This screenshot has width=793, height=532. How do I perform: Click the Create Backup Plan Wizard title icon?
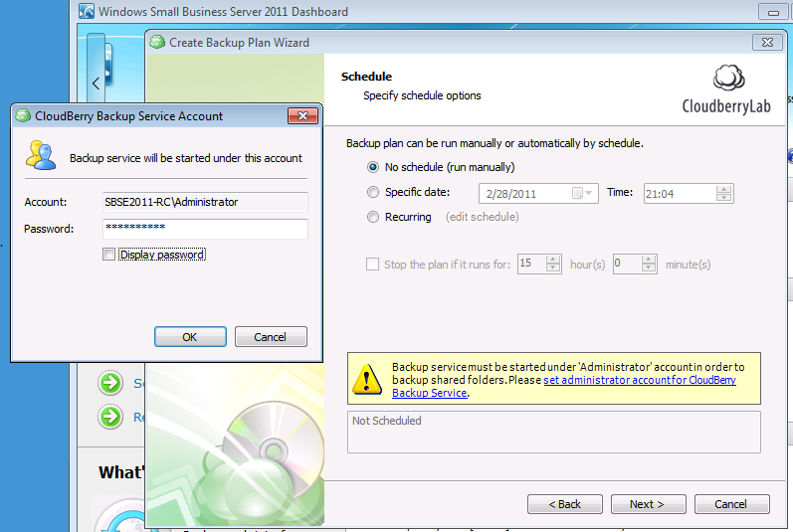157,42
